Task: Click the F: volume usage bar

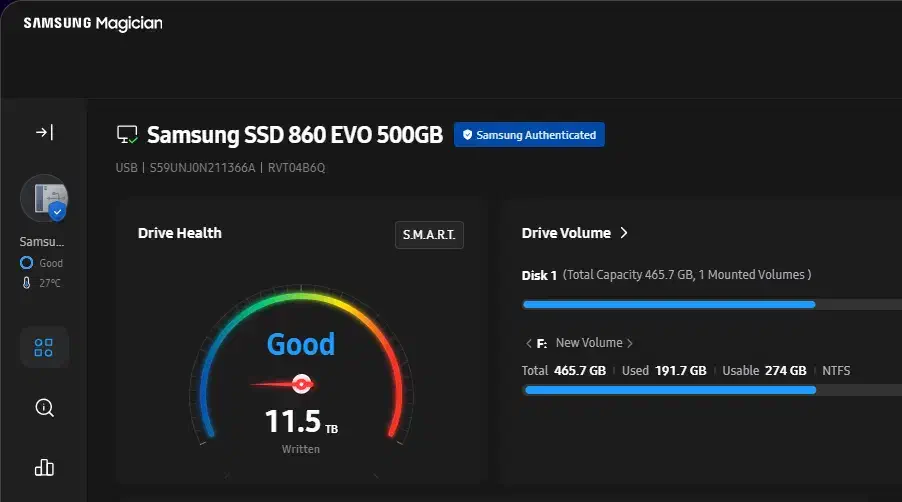Action: tap(712, 390)
